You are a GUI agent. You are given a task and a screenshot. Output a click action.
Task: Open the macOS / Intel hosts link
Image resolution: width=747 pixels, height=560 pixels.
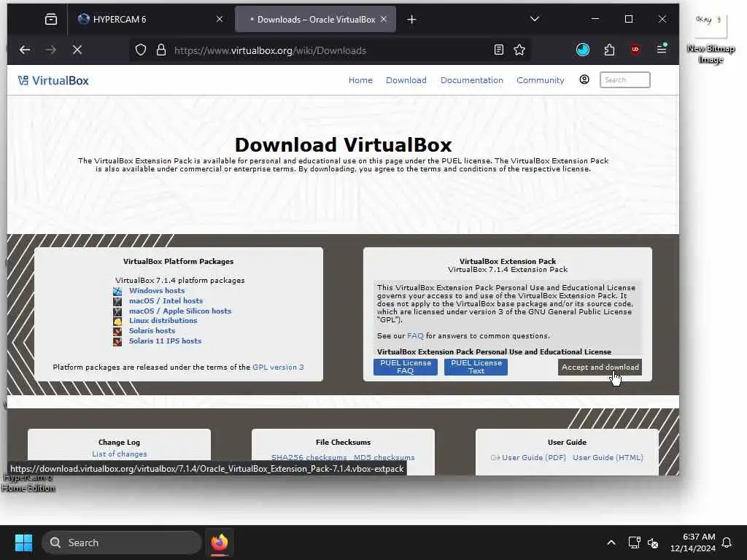(166, 300)
